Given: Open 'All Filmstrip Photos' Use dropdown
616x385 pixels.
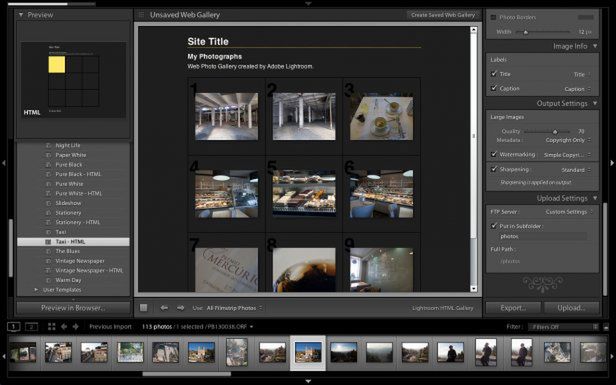Looking at the screenshot, I should tap(235, 308).
